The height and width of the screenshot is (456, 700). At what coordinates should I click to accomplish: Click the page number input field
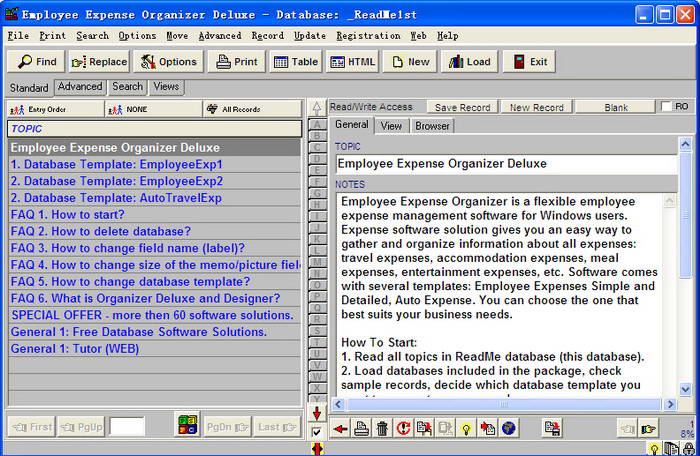pos(127,427)
